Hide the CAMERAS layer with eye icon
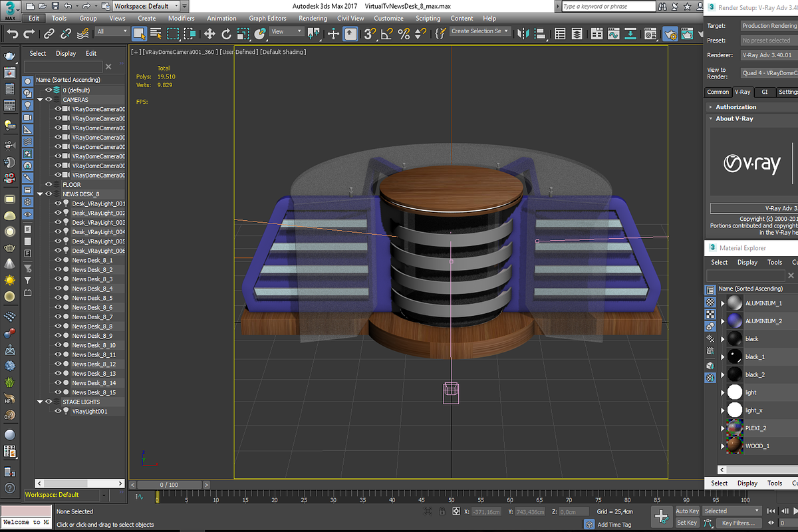 (x=49, y=99)
